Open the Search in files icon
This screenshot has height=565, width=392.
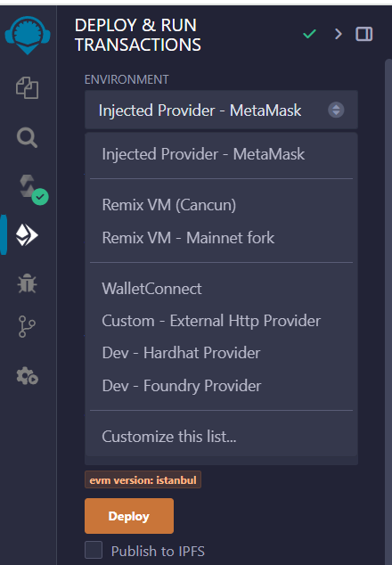coord(27,137)
